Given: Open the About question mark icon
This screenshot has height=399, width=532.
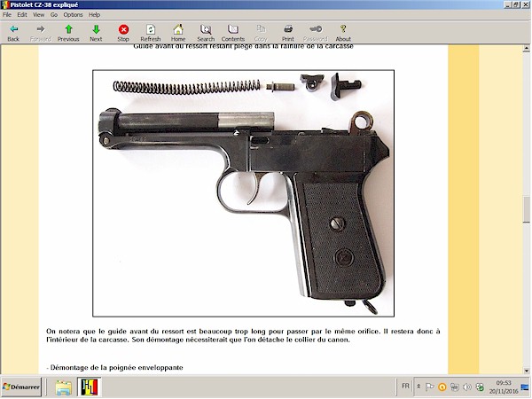Looking at the screenshot, I should [343, 29].
